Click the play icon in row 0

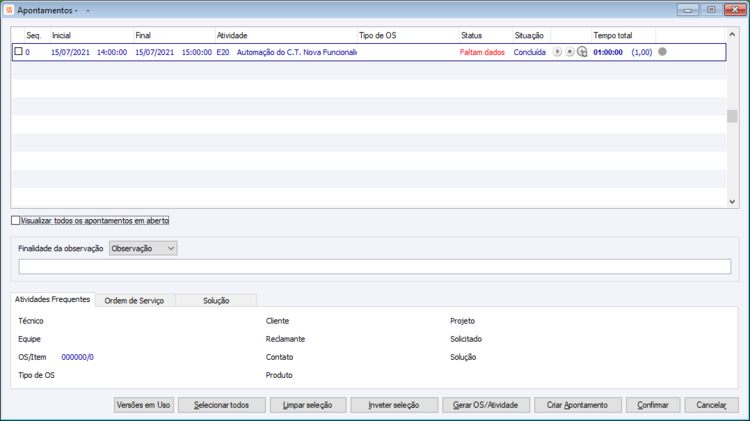(557, 52)
